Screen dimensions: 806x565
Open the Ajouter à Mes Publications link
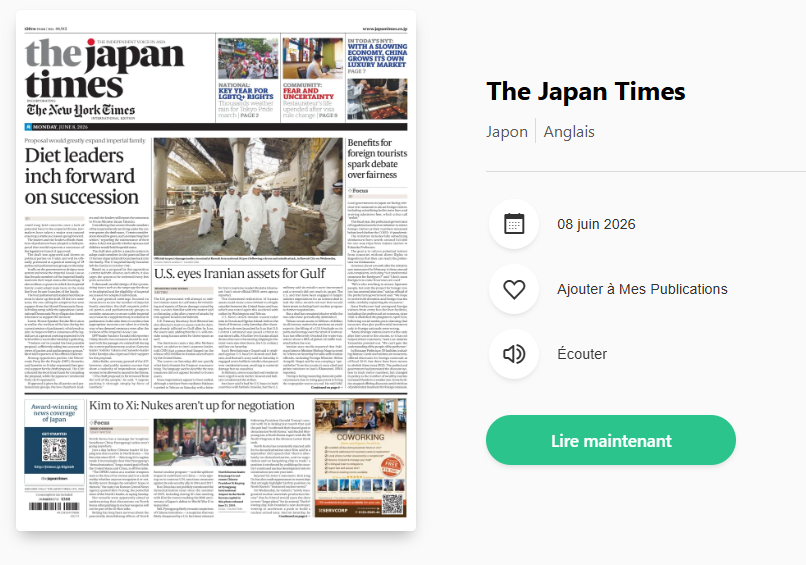[642, 289]
